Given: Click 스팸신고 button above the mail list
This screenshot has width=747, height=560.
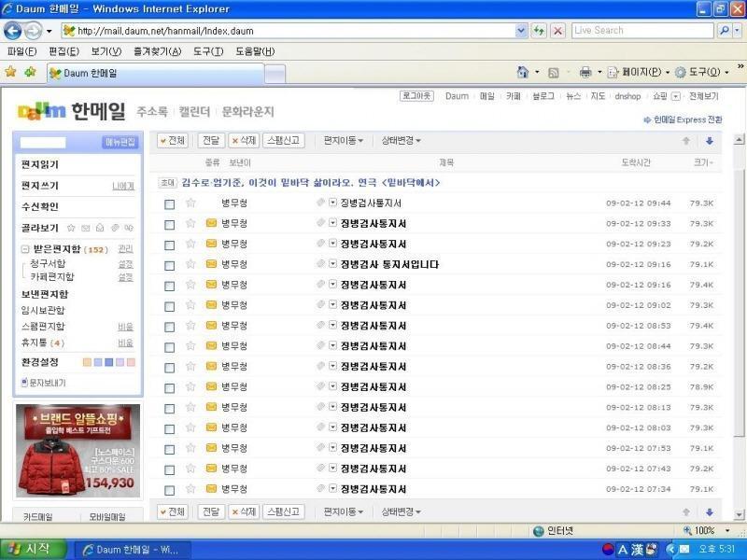Looking at the screenshot, I should point(284,141).
